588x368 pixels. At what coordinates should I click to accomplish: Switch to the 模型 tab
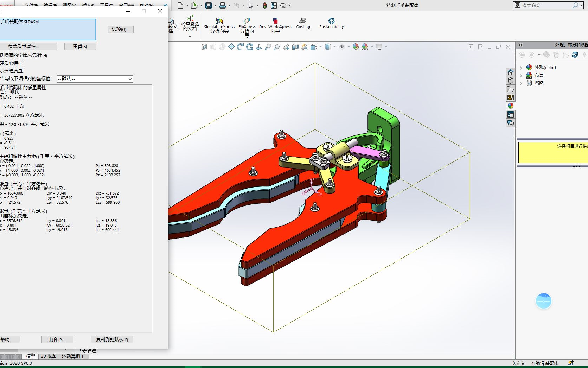point(31,356)
